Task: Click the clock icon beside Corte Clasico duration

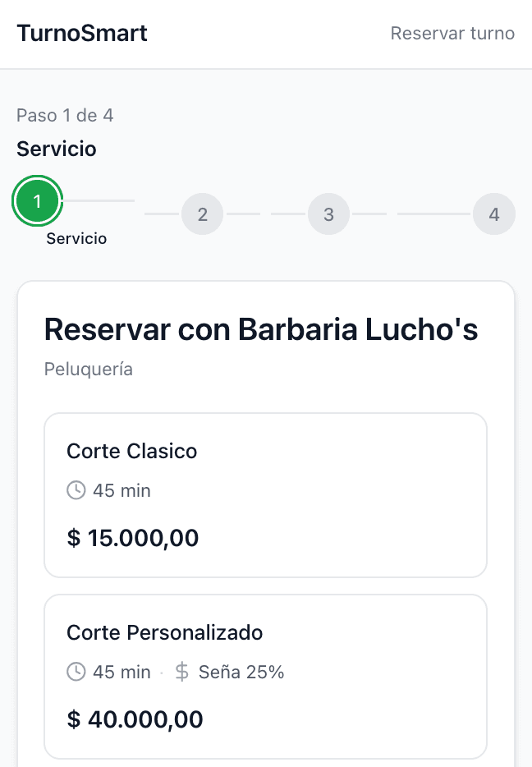Action: [76, 490]
